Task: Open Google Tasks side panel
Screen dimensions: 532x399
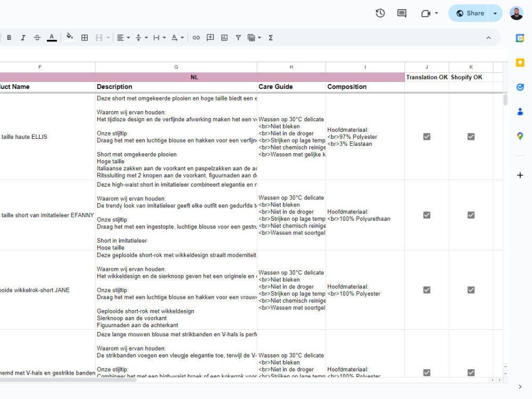Action: pyautogui.click(x=520, y=87)
